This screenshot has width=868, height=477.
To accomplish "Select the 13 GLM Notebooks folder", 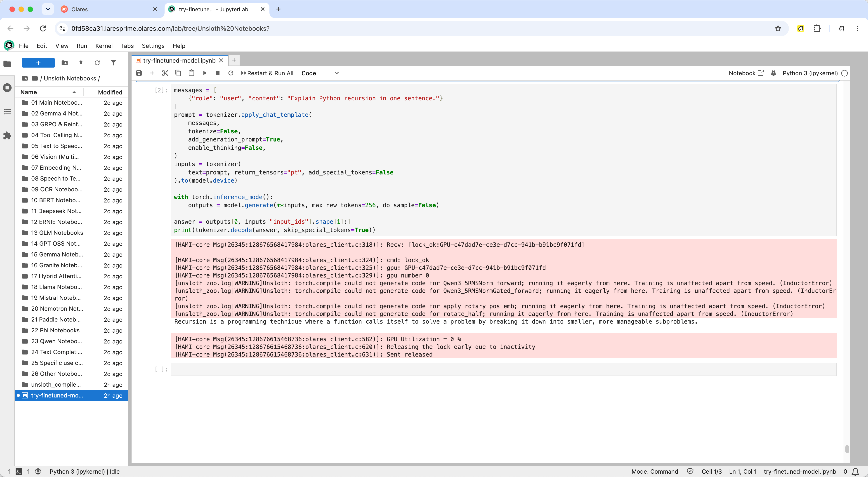I will pos(71,233).
